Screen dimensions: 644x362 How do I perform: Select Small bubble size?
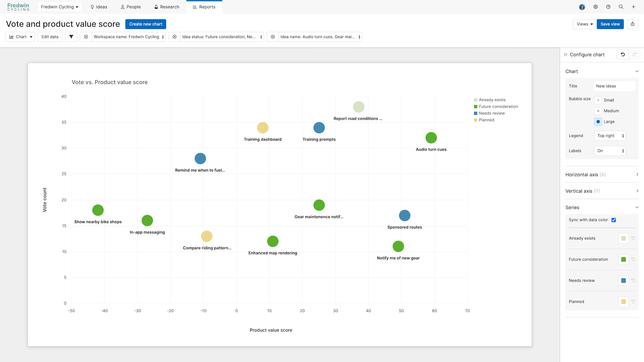click(x=598, y=100)
